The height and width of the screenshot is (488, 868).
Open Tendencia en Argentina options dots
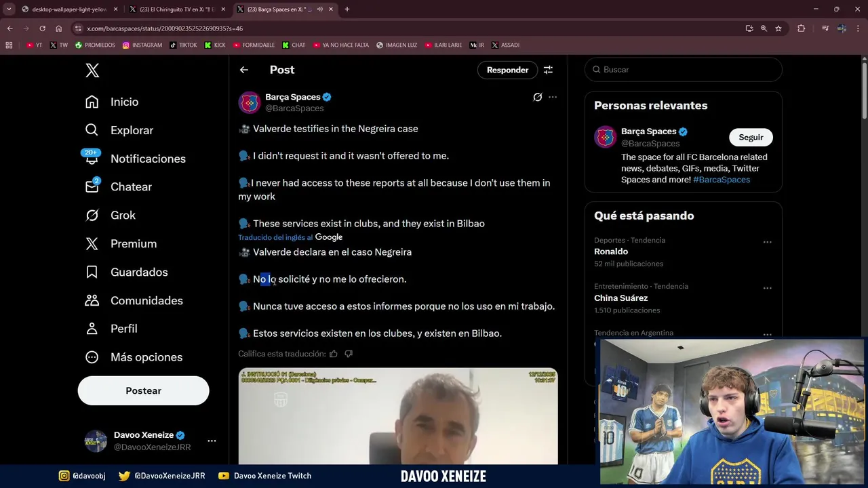tap(767, 334)
